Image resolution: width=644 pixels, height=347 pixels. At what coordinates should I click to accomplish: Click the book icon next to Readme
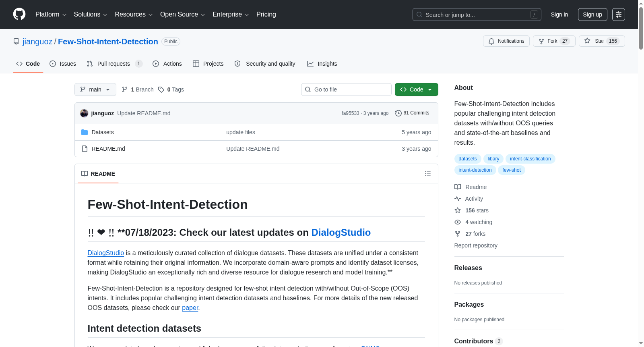[458, 187]
